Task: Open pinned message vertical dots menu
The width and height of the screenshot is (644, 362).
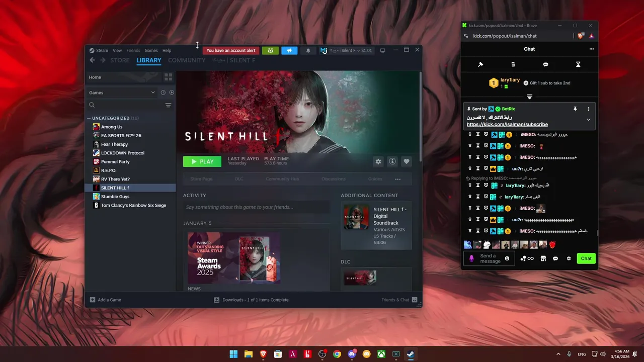Action: click(589, 109)
